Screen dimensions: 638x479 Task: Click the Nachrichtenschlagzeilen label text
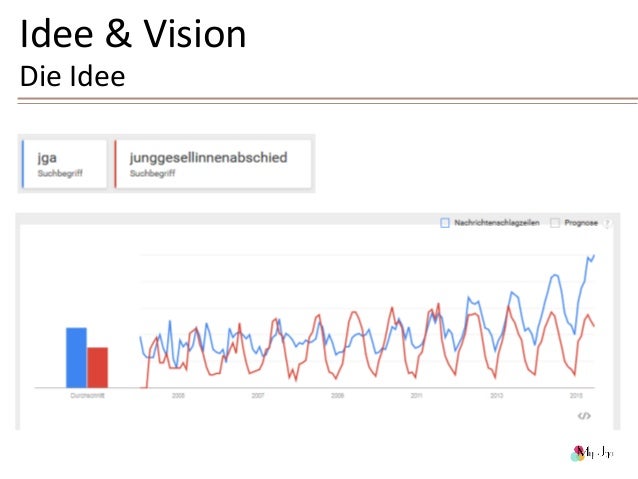click(x=497, y=223)
